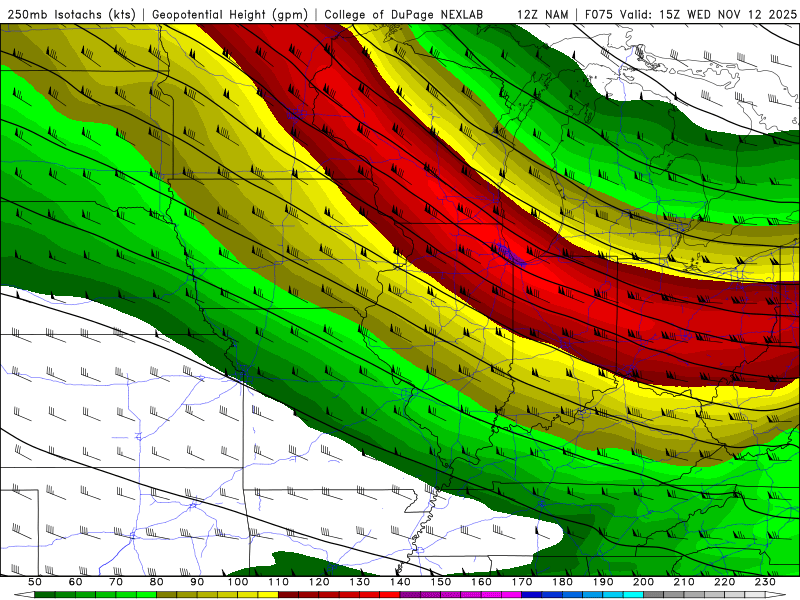Click the 170 label on the color scale
This screenshot has height=600, width=800.
tap(522, 582)
